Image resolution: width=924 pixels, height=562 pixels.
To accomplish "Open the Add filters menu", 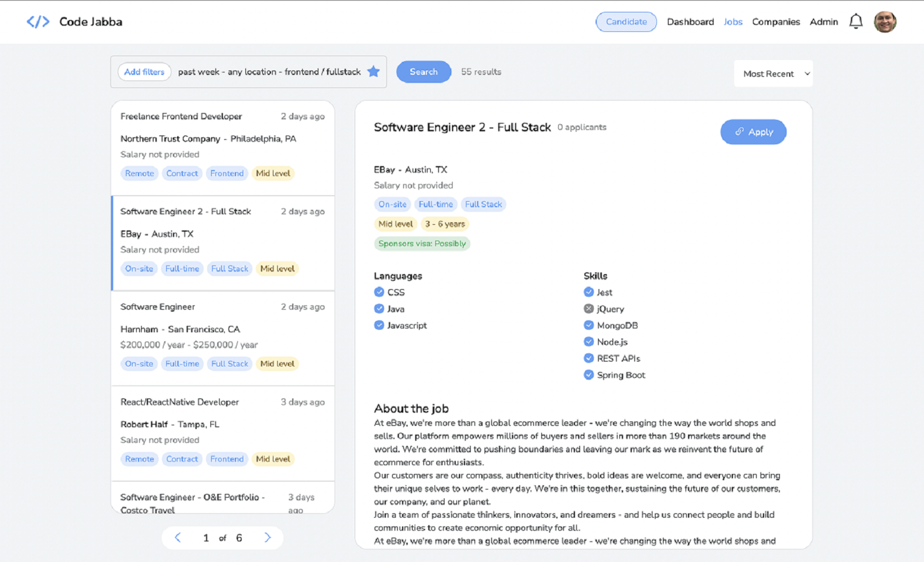I will pos(144,72).
